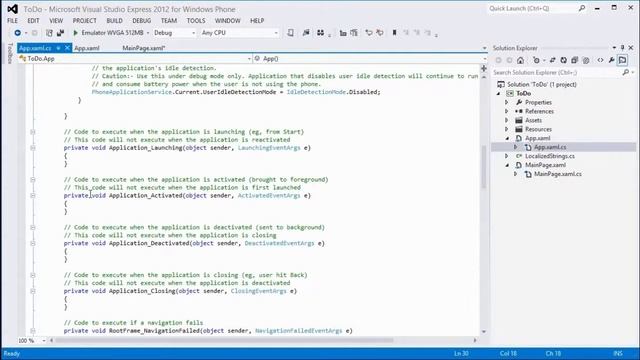Open the Emulator WVGA 512MB target dropdown
This screenshot has height=360, width=640.
pos(148,33)
